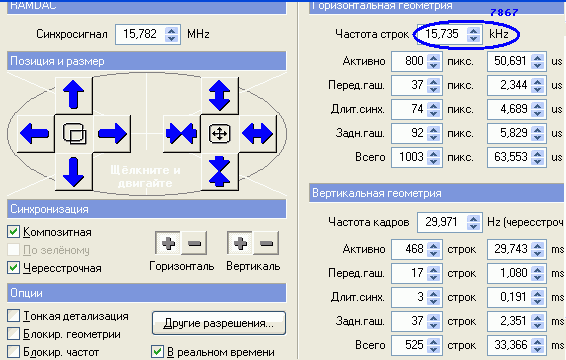This screenshot has width=566, height=360.
Task: Increase vertical size with double-headed vertical arrow
Action: [x=219, y=95]
